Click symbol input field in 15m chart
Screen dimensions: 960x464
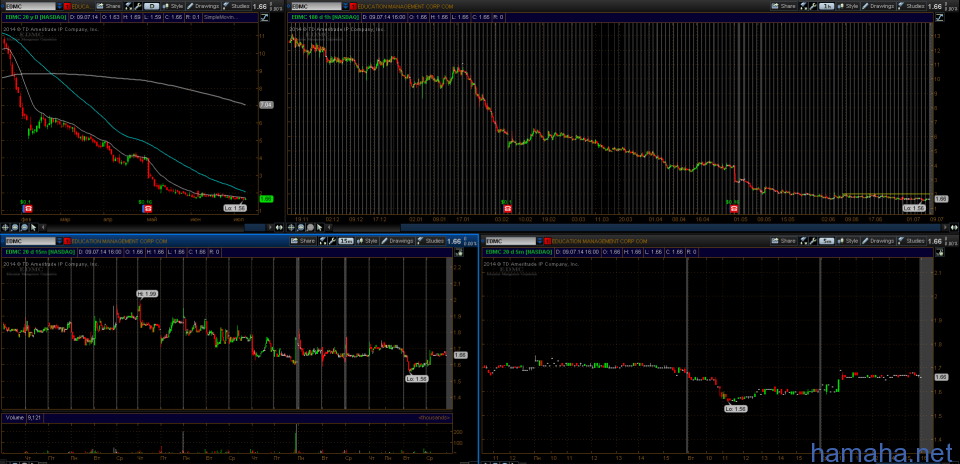31,241
